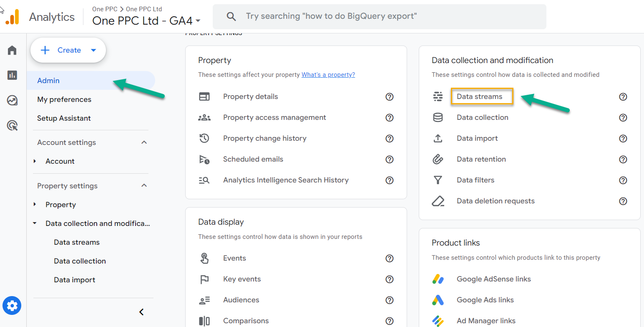Click help icon next to Comparisons

tap(390, 321)
